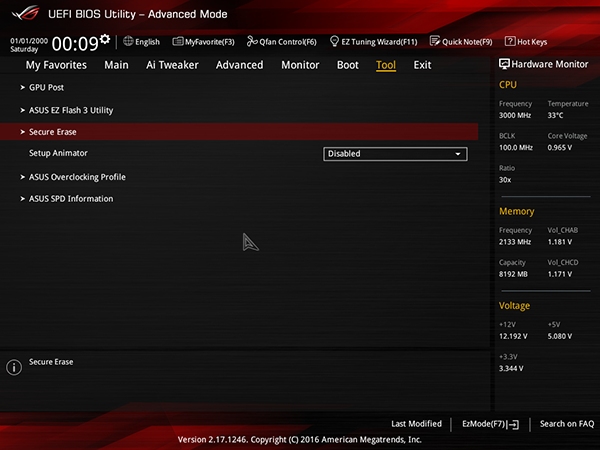
Task: Click the Hot Keys question mark icon
Action: 510,41
